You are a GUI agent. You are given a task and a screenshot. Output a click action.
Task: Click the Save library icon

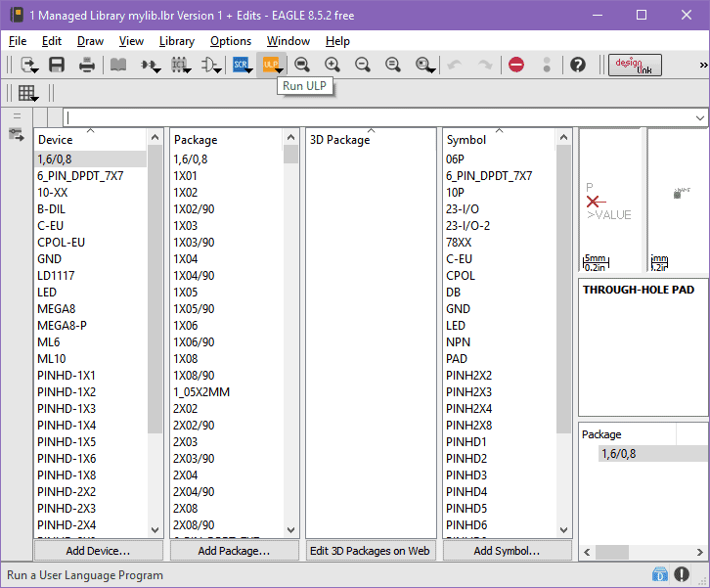57,65
